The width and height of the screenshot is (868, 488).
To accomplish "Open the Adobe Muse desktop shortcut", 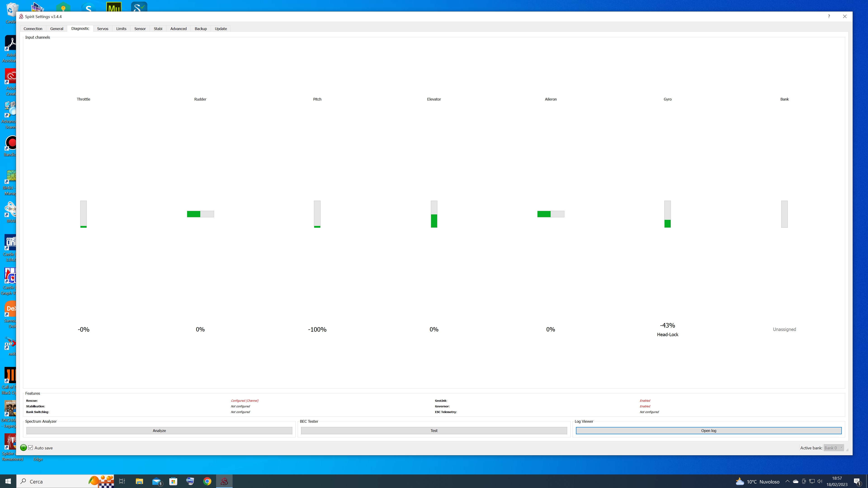I will (113, 7).
